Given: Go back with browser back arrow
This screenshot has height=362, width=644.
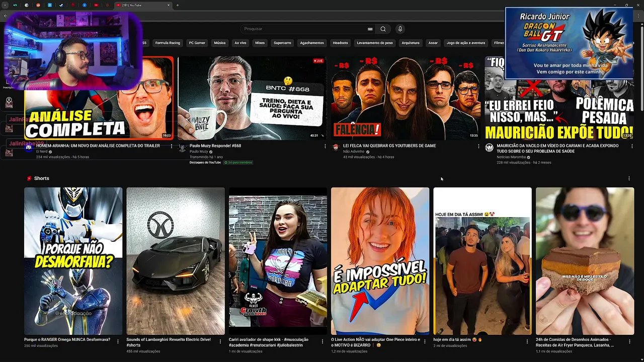Looking at the screenshot, I should pos(5,16).
